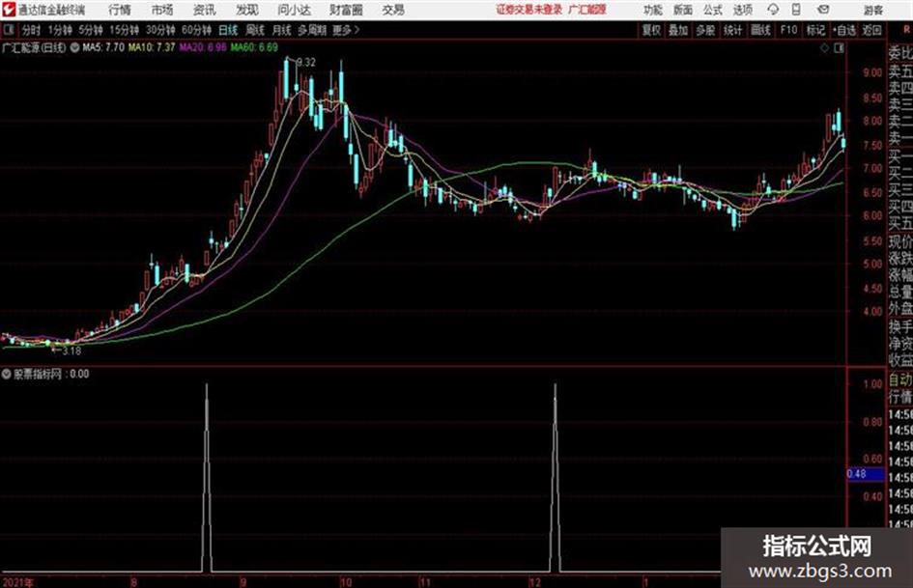Click the 多股 button
This screenshot has width=913, height=588.
pos(705,30)
